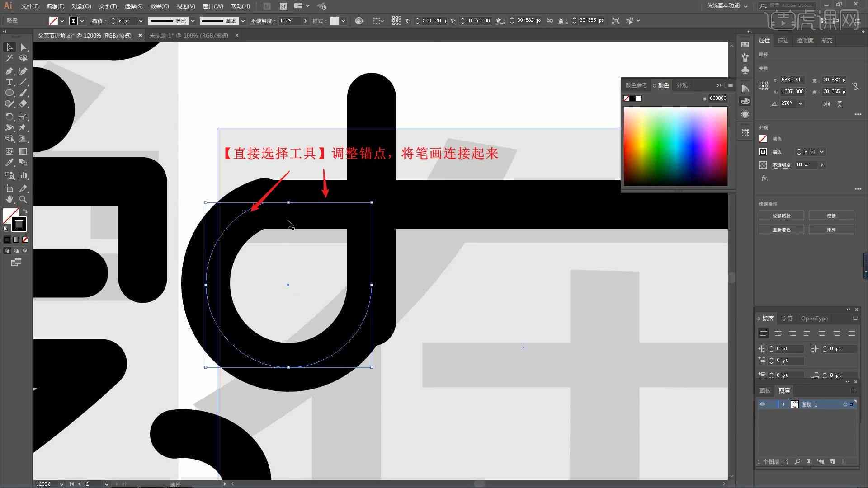Expand 图层 1 layer group
The image size is (868, 488).
click(782, 404)
